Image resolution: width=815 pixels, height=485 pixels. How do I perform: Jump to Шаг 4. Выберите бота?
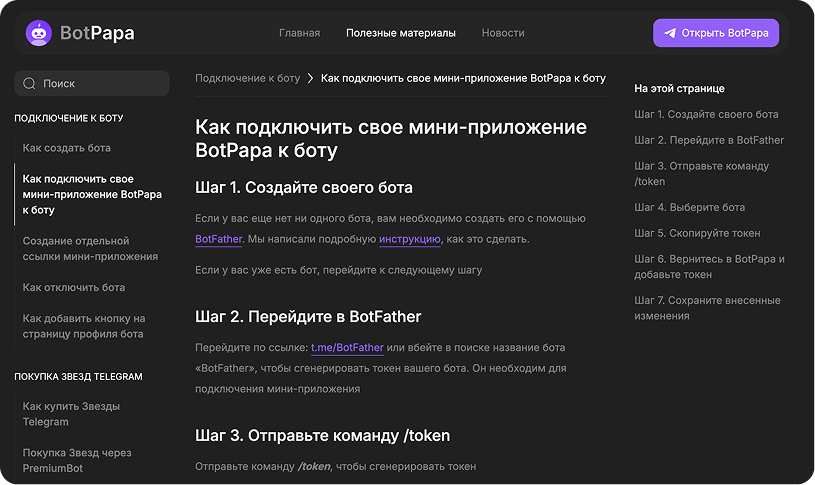[x=689, y=207]
